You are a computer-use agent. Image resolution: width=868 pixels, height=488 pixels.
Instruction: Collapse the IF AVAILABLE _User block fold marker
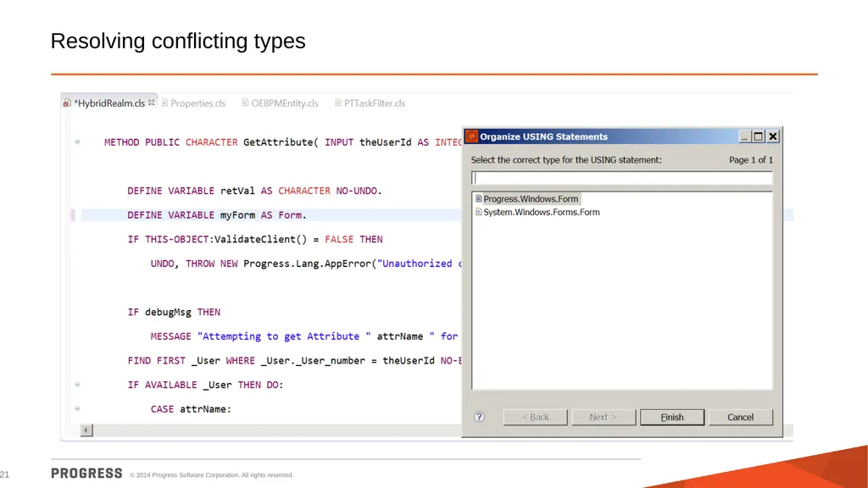click(x=77, y=385)
